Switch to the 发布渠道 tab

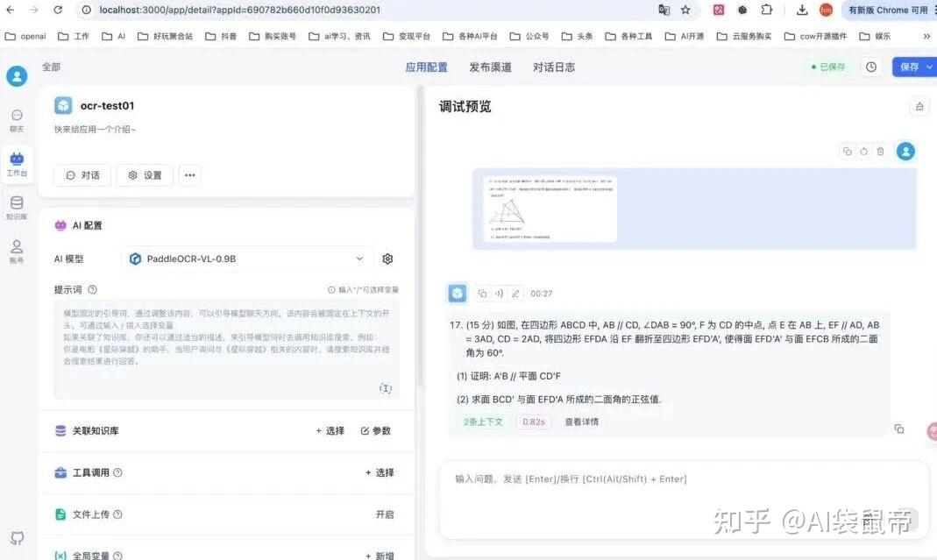[489, 66]
